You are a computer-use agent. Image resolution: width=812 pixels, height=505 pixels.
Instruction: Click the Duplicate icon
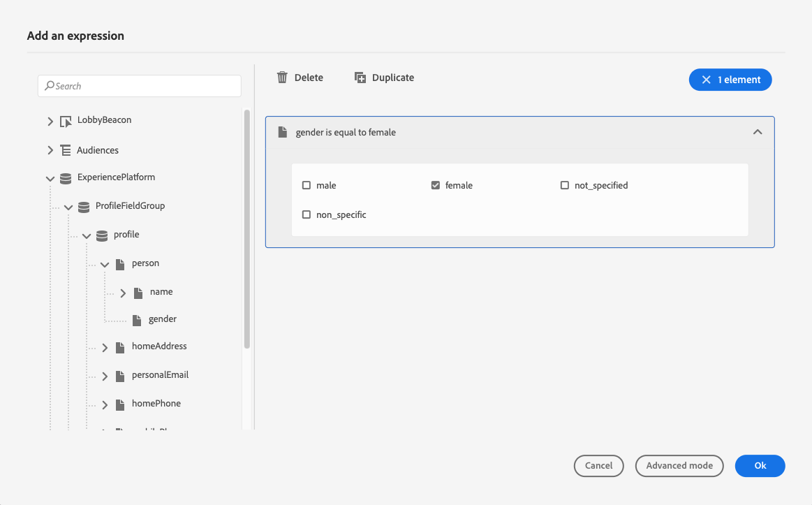[360, 78]
